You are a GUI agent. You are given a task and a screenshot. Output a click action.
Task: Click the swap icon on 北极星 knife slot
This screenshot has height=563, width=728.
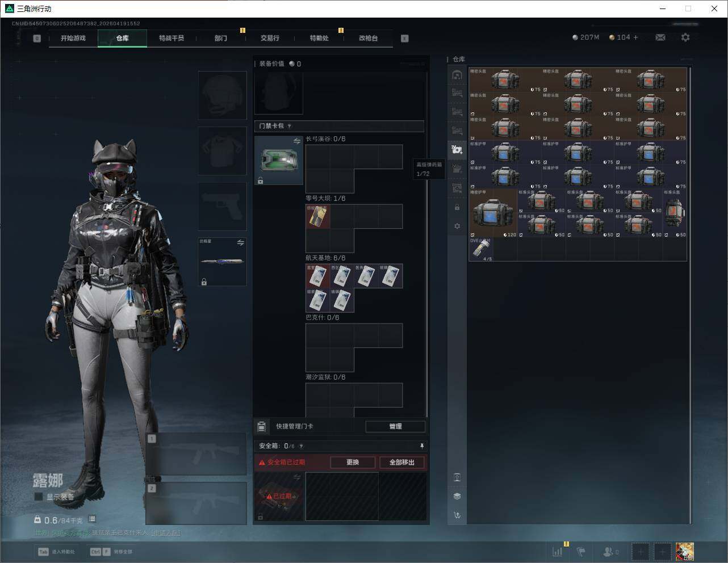pos(240,242)
